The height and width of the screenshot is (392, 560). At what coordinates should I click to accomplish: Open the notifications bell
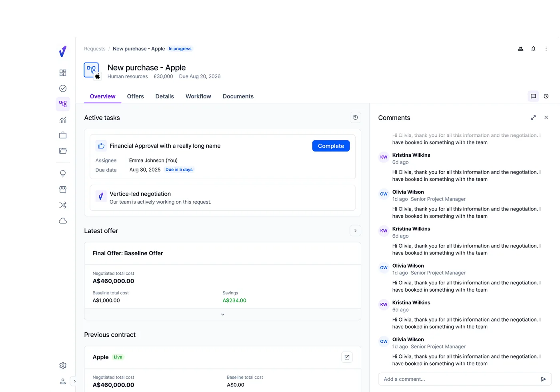coord(533,49)
